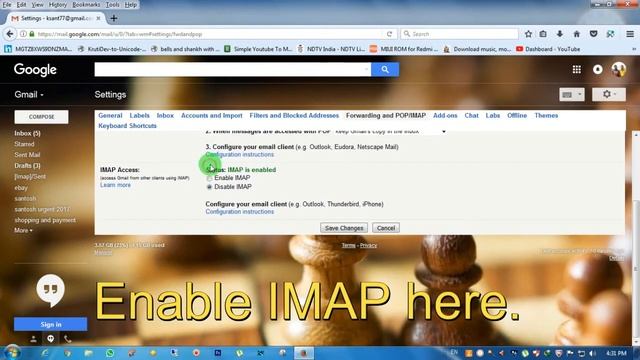Click the Compose button
This screenshot has height=360, width=640.
(x=41, y=117)
